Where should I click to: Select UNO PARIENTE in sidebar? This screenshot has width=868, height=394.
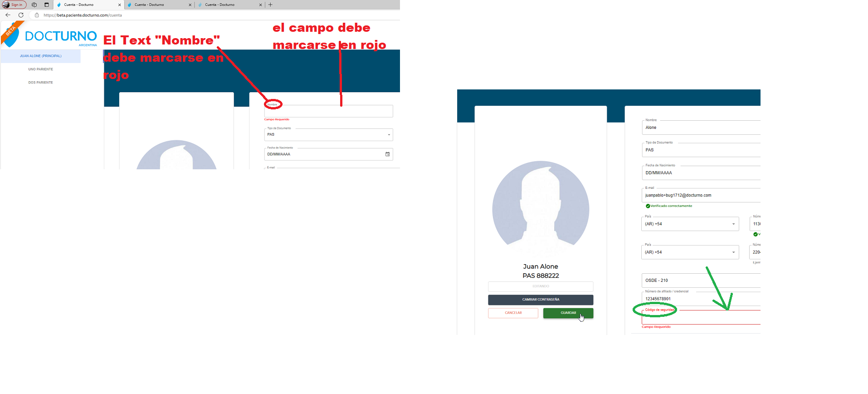41,69
